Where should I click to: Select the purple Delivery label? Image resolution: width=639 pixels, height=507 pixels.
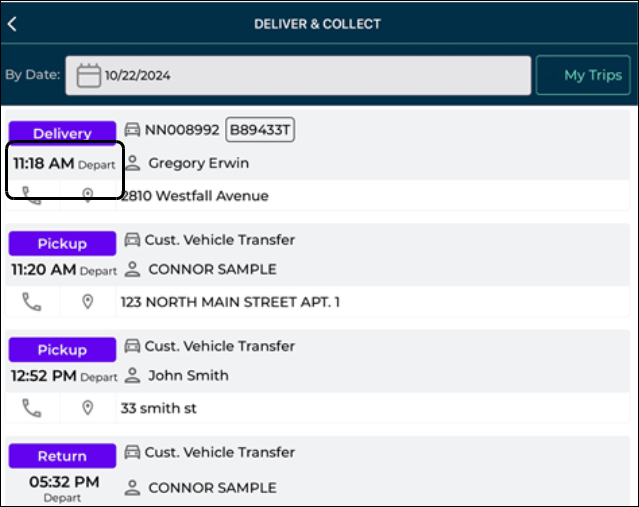[62, 133]
